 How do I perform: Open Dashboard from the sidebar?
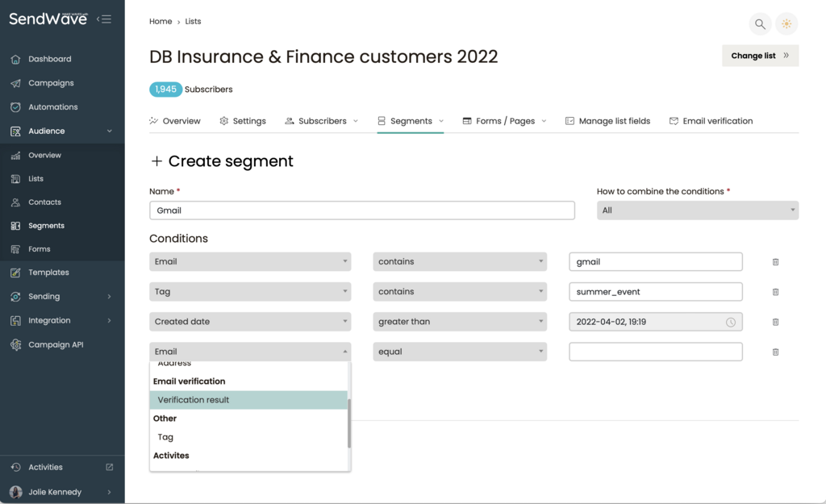coord(49,59)
